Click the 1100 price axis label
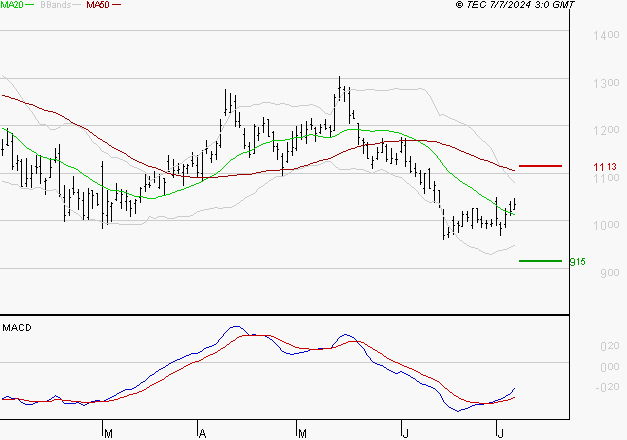This screenshot has width=627, height=440. coord(606,178)
